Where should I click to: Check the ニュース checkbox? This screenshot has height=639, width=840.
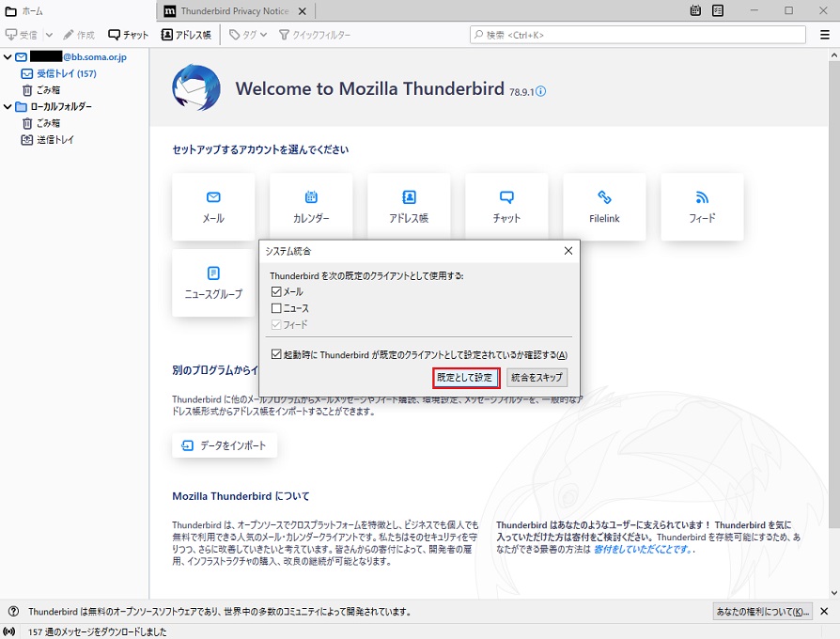pos(276,308)
